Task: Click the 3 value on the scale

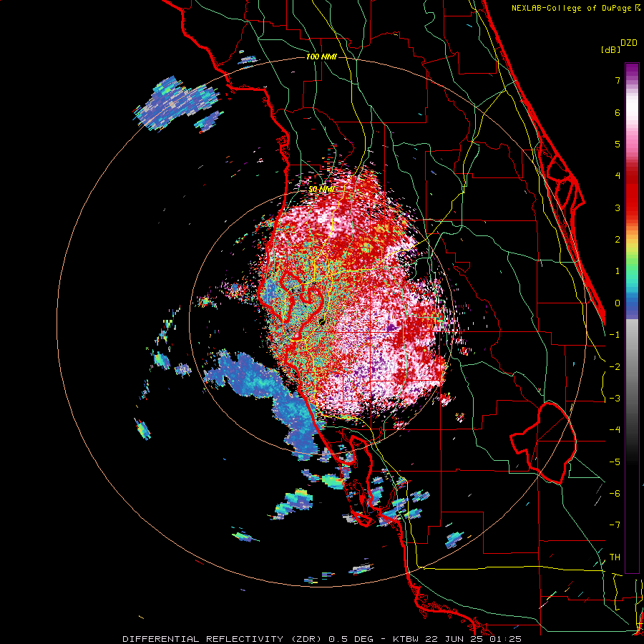Action: [x=618, y=208]
